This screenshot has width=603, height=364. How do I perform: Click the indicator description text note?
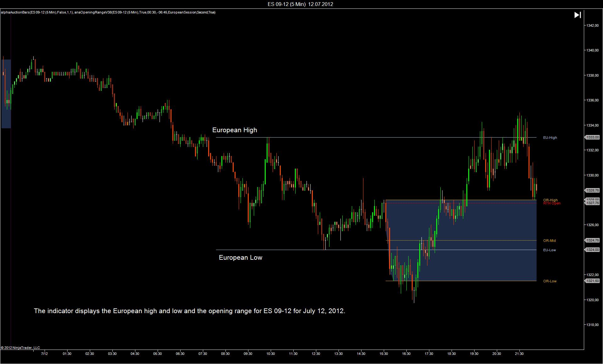click(189, 311)
